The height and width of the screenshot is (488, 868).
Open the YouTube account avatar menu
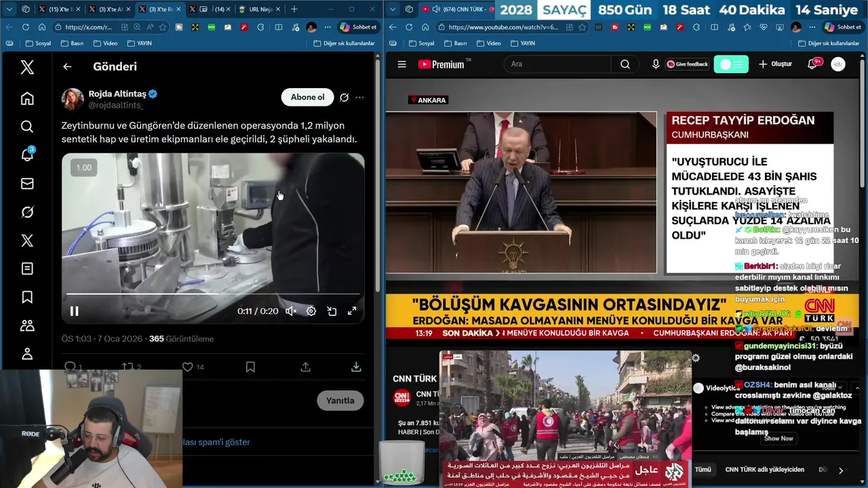pos(838,64)
